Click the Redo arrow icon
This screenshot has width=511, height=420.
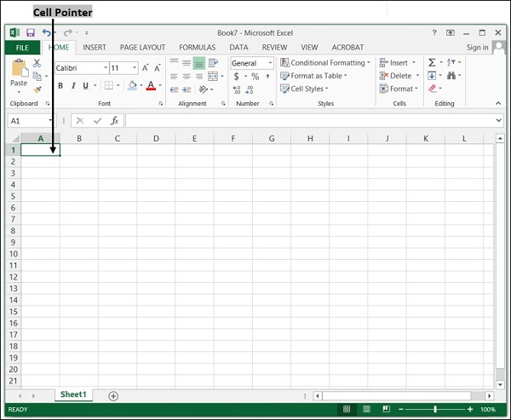pos(68,32)
